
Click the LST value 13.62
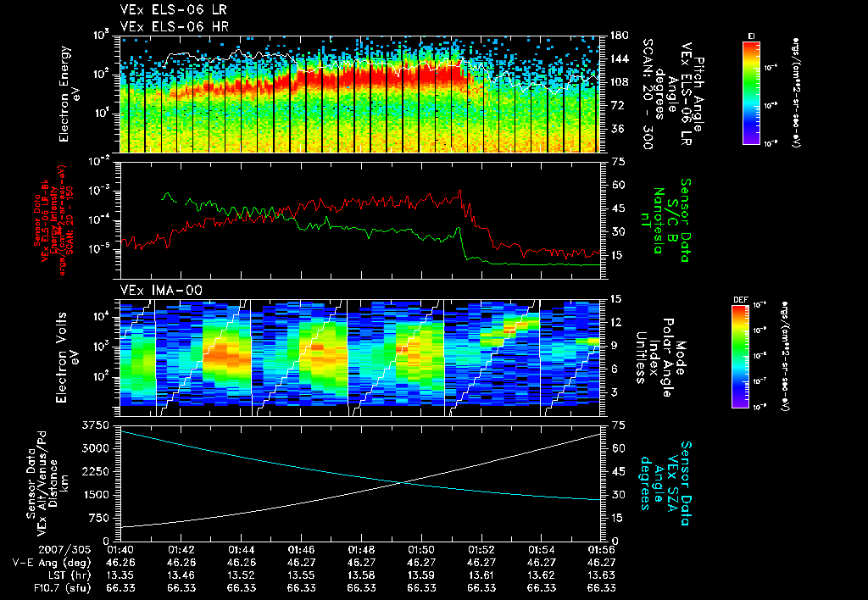coord(542,575)
